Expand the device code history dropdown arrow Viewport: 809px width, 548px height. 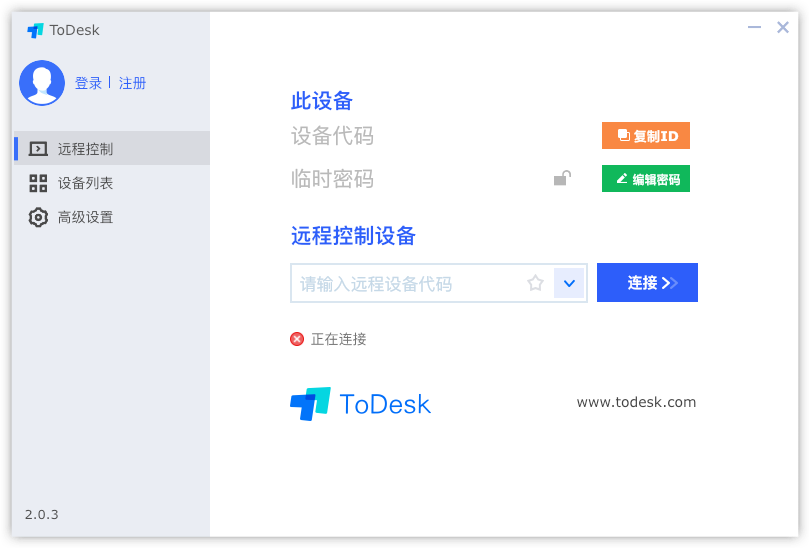pyautogui.click(x=569, y=283)
